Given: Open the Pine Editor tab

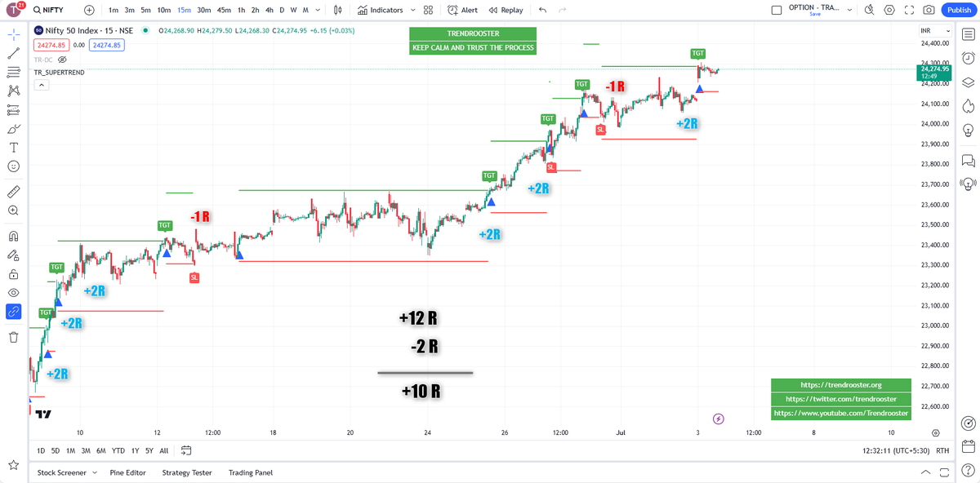Looking at the screenshot, I should 128,472.
